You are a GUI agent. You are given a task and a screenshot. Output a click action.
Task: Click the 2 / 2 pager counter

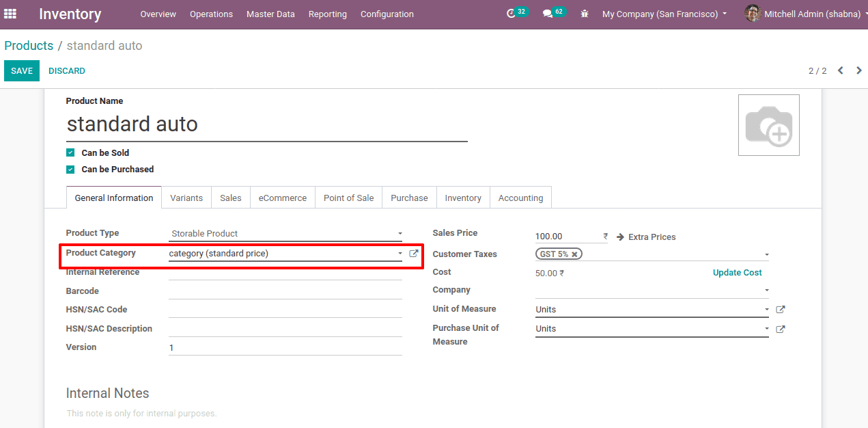click(817, 71)
